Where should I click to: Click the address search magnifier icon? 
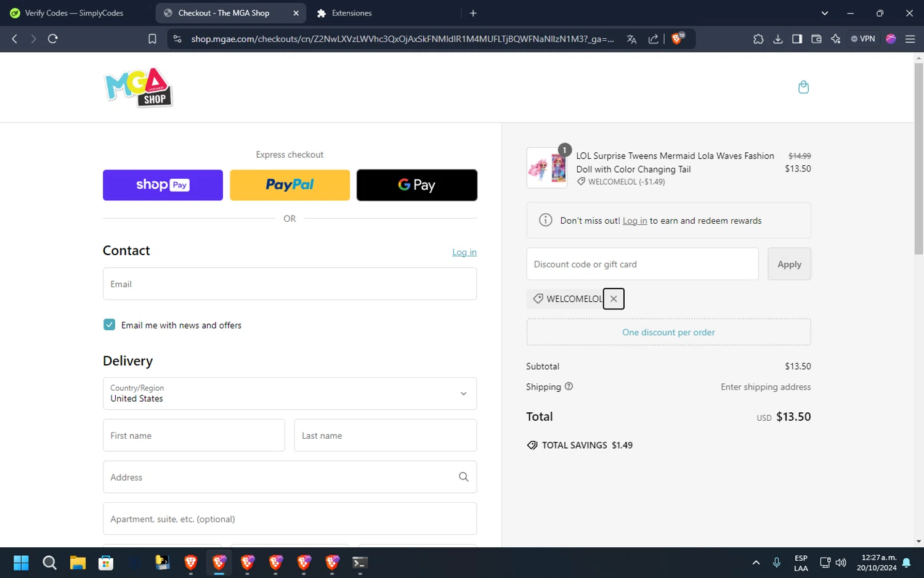(463, 477)
